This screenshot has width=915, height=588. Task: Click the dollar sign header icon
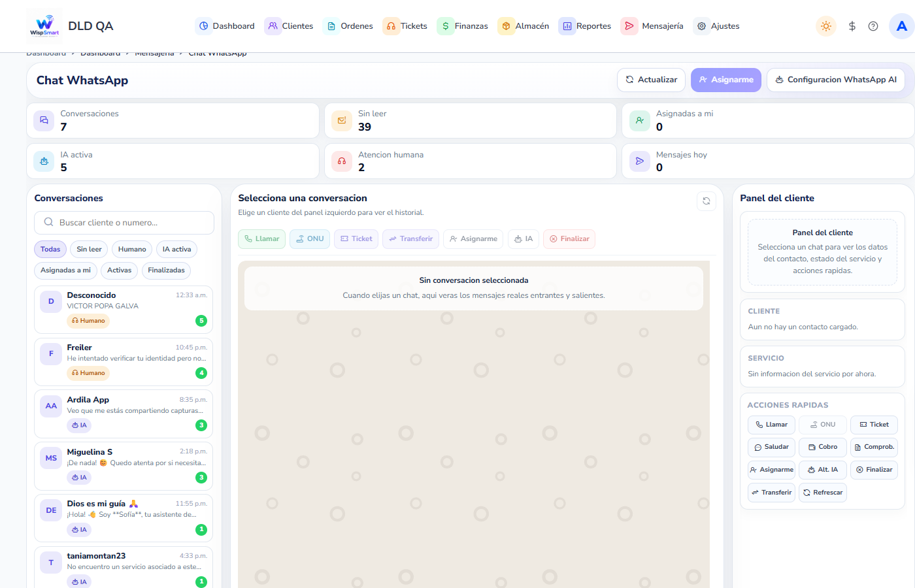pos(852,26)
